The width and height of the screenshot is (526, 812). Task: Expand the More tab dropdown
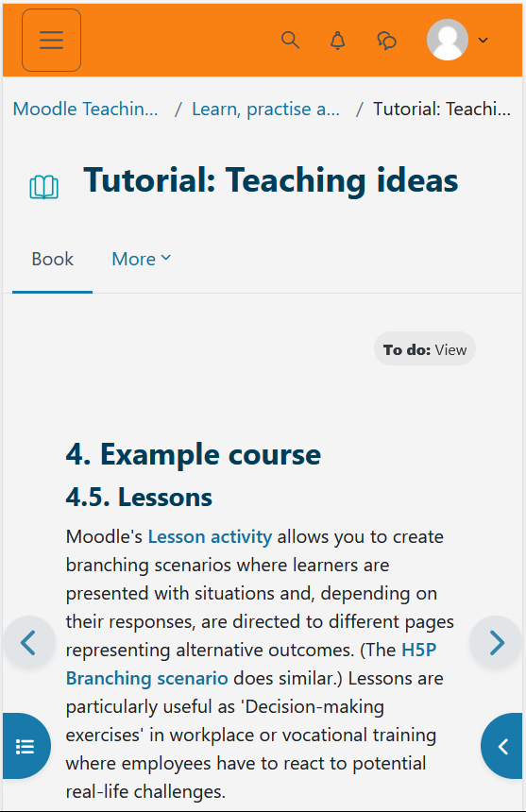click(x=142, y=259)
